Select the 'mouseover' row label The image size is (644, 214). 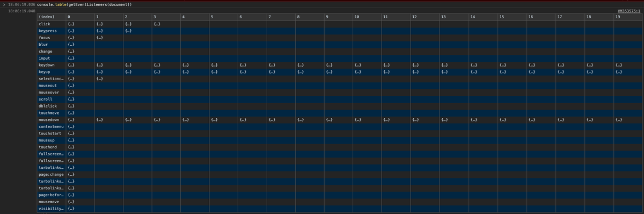coord(49,92)
